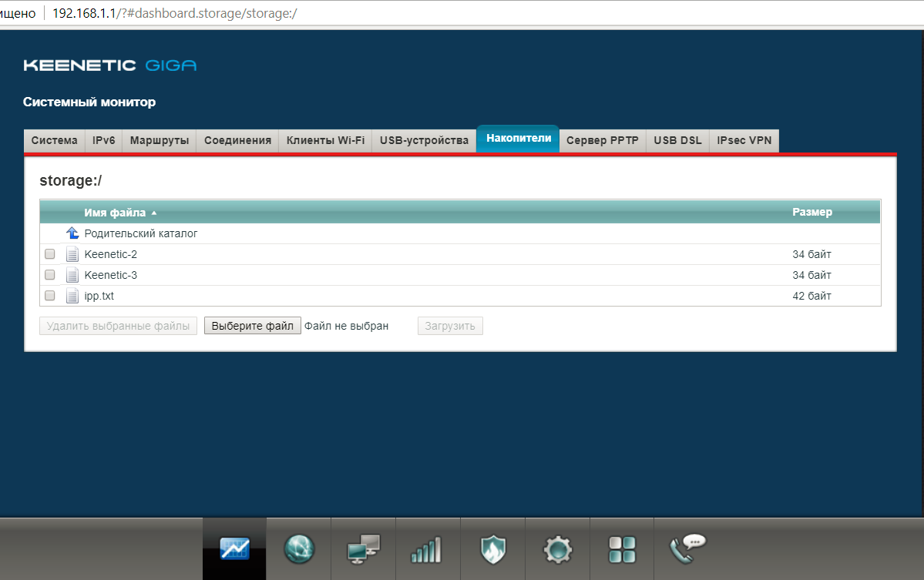Sort by the Размер column header
The height and width of the screenshot is (580, 924).
pyautogui.click(x=811, y=213)
